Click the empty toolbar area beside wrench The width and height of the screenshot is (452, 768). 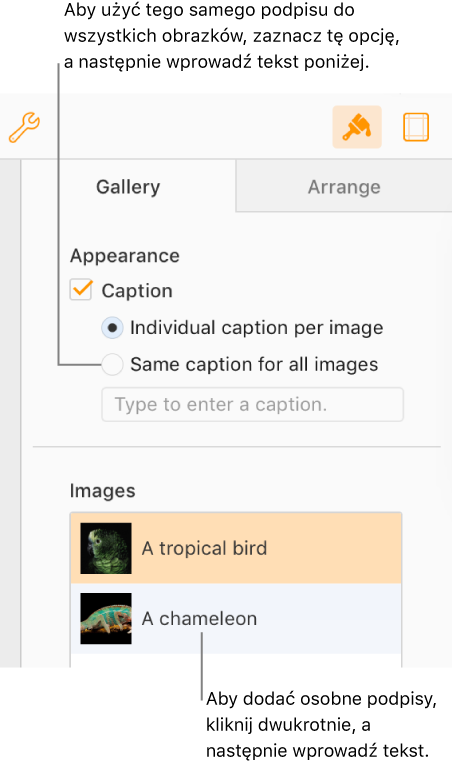coord(186,127)
